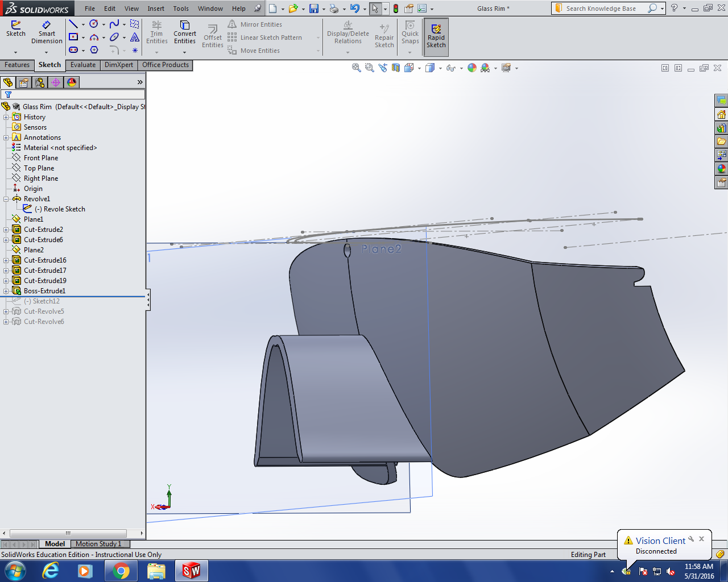The image size is (728, 582).
Task: Activate the Line sketch tool
Action: 73,24
